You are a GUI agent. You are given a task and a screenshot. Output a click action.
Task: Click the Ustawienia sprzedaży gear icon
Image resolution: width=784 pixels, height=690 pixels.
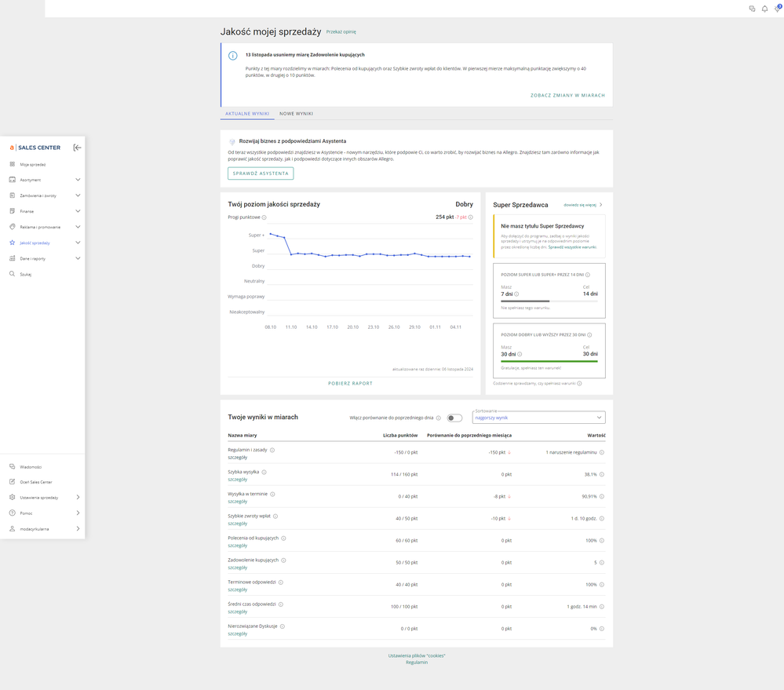tap(13, 498)
